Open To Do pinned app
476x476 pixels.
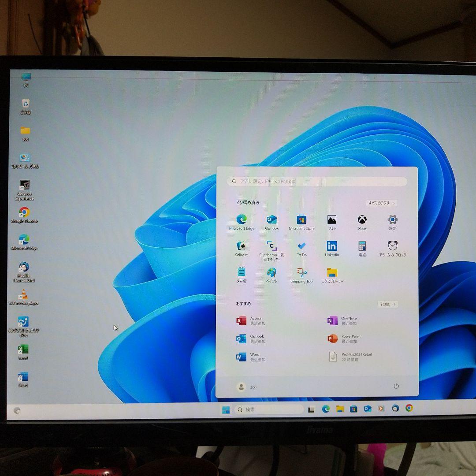coord(301,249)
